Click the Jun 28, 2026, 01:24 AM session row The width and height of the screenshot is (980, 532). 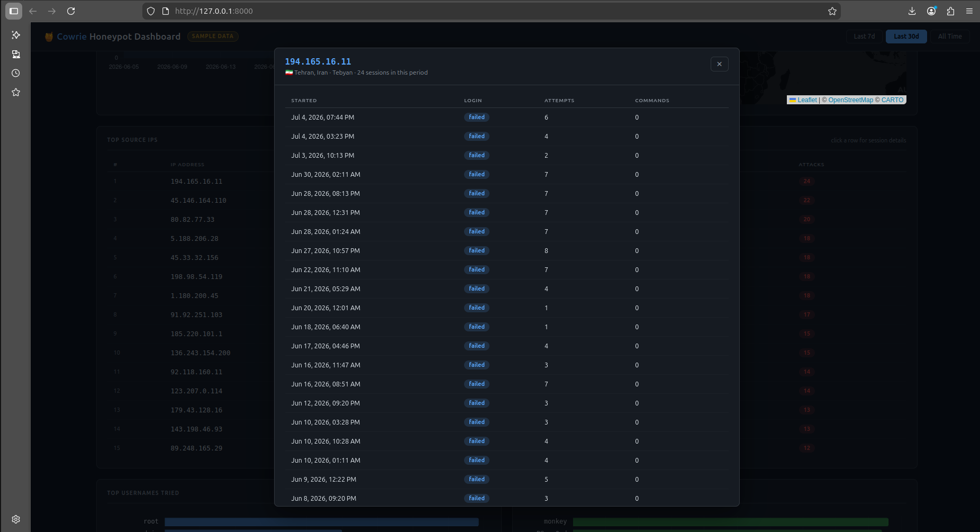pos(507,232)
